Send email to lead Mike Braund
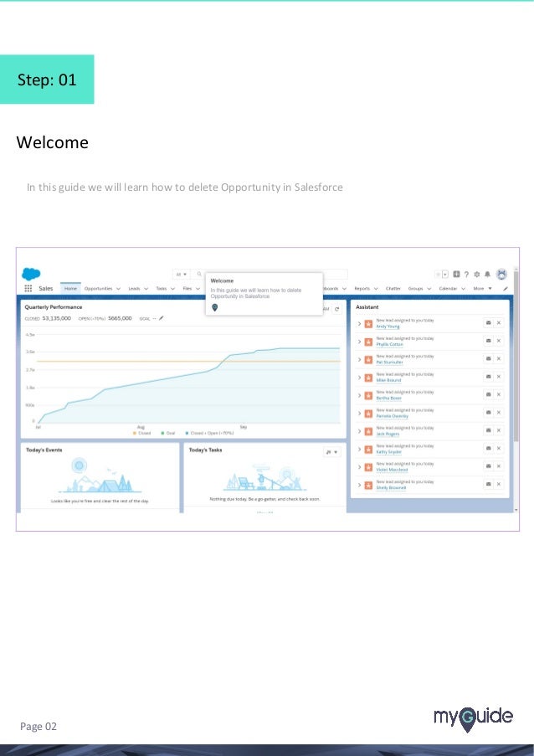The height and width of the screenshot is (756, 534). 488,377
